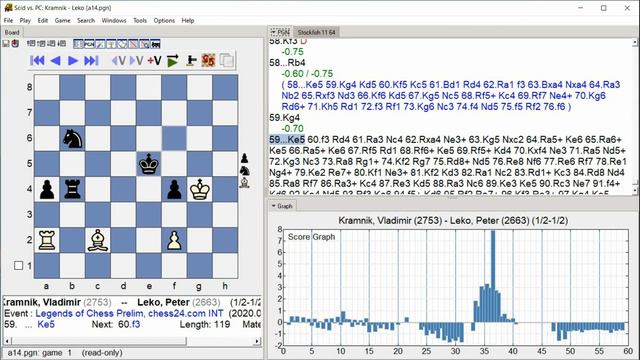Step back one move with left arrow
The image size is (640, 360).
(56, 61)
